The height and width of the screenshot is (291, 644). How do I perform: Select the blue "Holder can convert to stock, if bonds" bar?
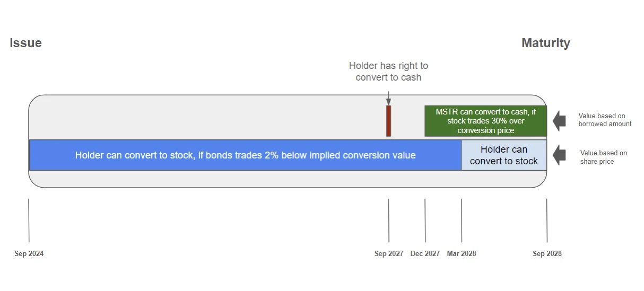[x=245, y=155]
